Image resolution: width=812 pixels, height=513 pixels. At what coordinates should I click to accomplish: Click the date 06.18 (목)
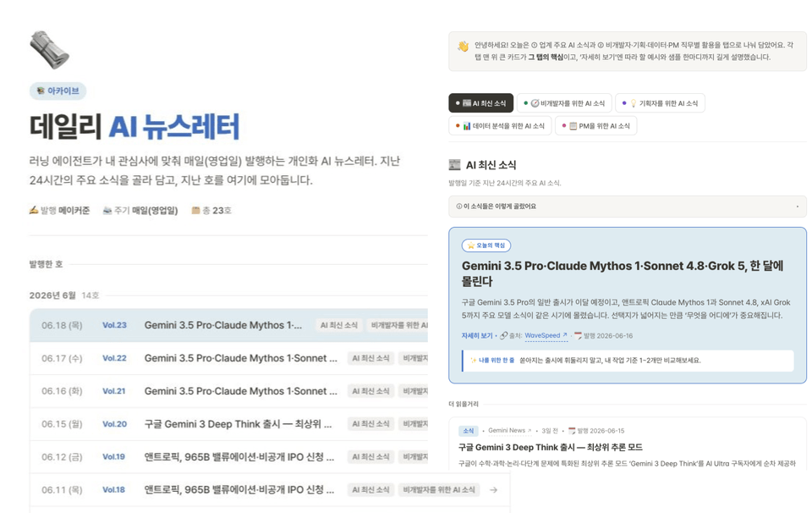[x=62, y=325]
